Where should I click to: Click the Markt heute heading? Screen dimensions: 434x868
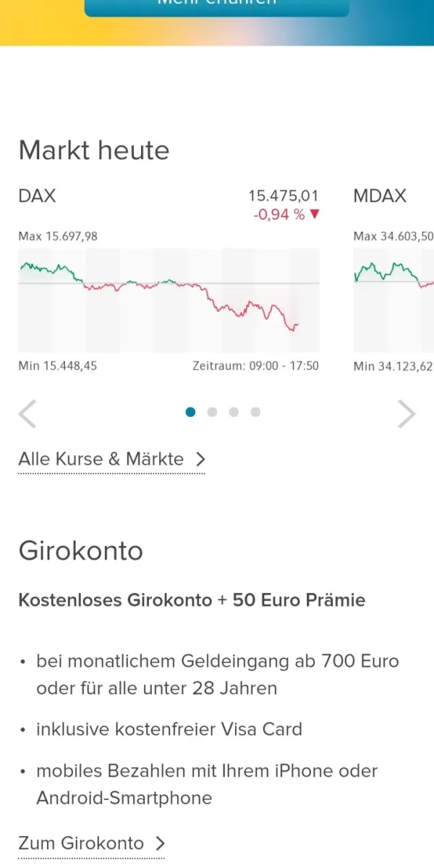(x=94, y=151)
